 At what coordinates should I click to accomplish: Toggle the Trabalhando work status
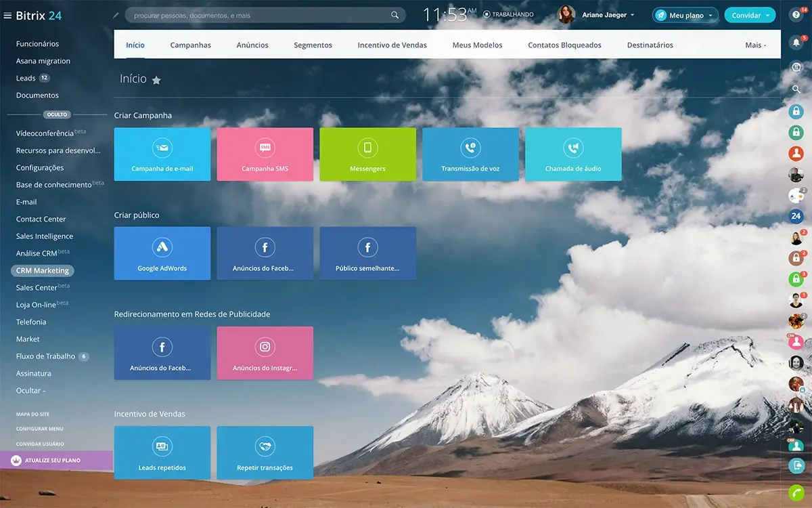[x=507, y=14]
